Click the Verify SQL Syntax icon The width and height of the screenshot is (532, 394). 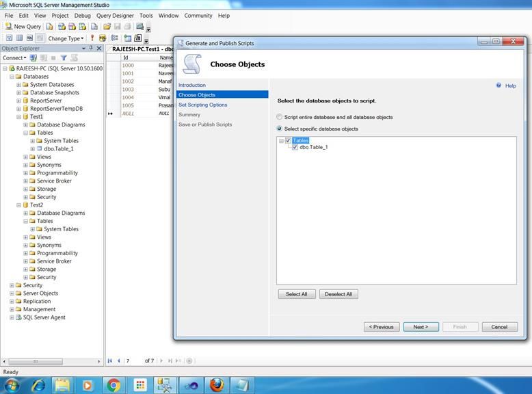click(103, 38)
